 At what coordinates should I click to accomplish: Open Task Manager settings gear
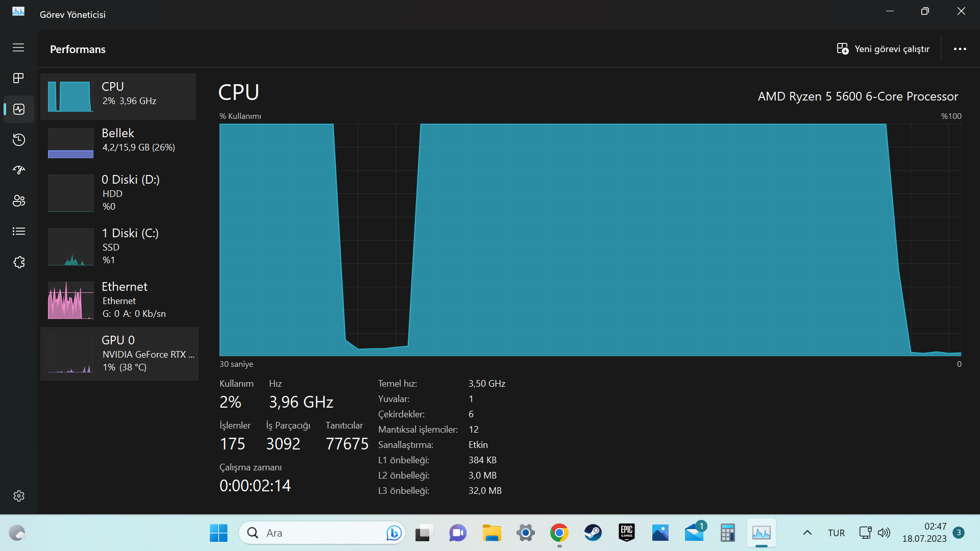click(19, 496)
